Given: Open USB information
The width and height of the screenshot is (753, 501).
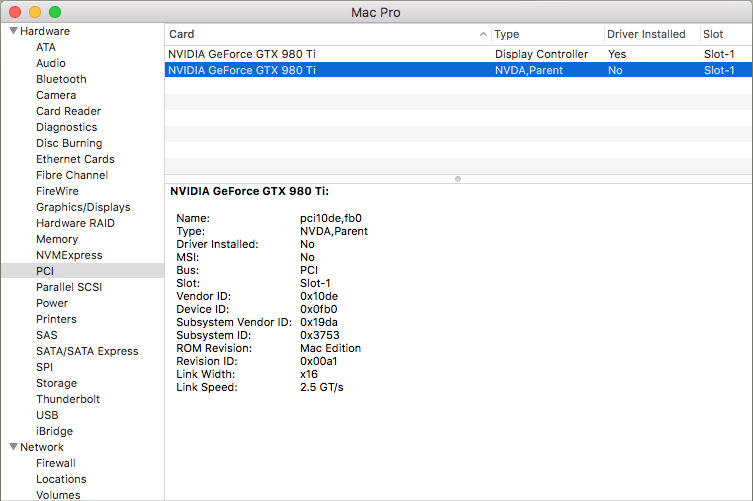Looking at the screenshot, I should (47, 415).
